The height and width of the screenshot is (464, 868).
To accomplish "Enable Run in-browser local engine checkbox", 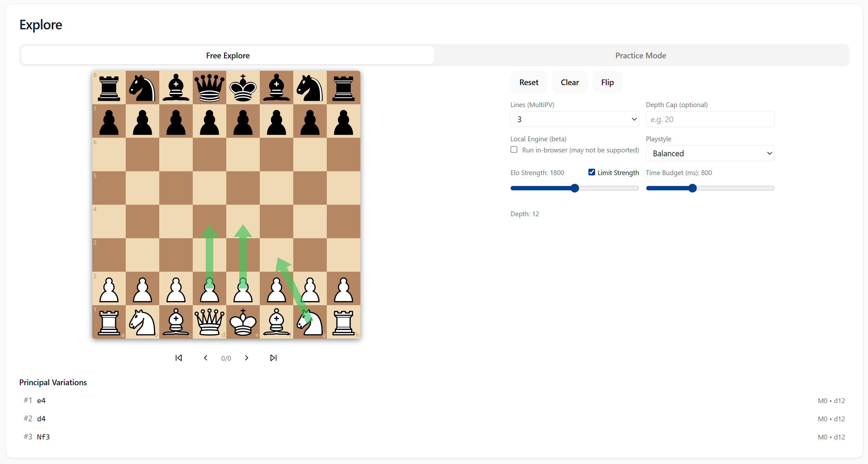I will (x=514, y=150).
